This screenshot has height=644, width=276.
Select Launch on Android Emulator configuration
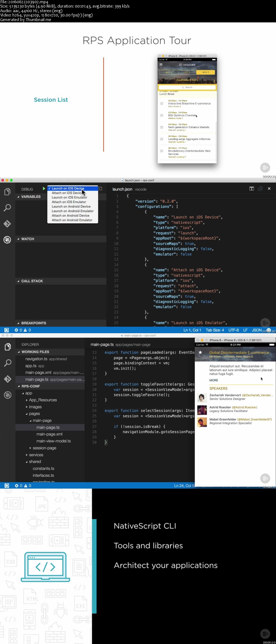click(x=73, y=211)
